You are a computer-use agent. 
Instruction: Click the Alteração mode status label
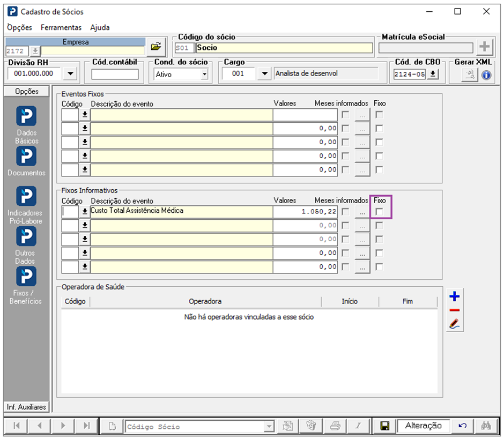point(424,426)
